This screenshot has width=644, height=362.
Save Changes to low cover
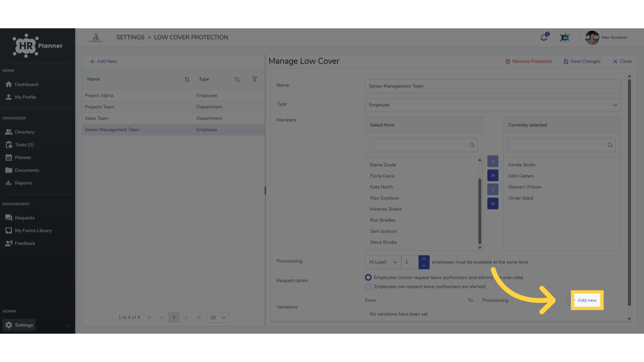(582, 61)
